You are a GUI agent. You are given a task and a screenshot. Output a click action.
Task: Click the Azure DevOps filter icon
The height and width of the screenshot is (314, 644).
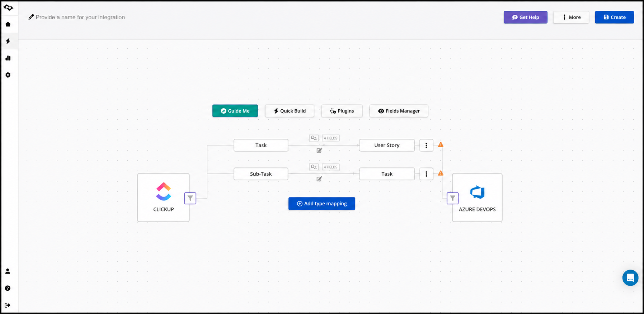coord(452,198)
